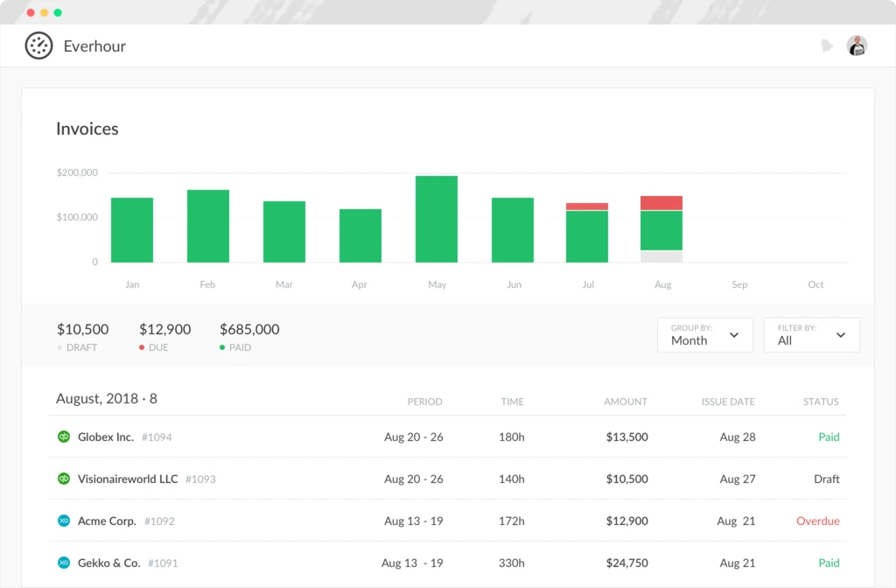
Task: Click the August, 2018 · 8 group heading
Action: click(x=106, y=398)
